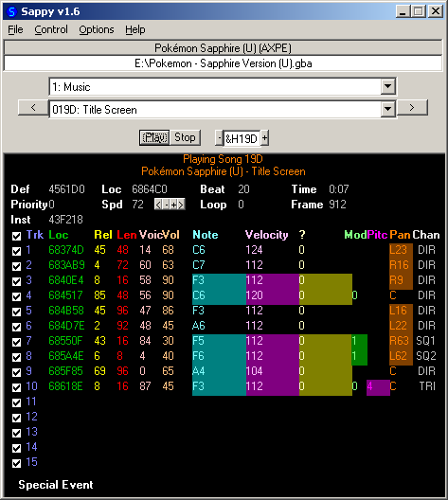
Task: Click the &H19D song number field
Action: point(242,138)
